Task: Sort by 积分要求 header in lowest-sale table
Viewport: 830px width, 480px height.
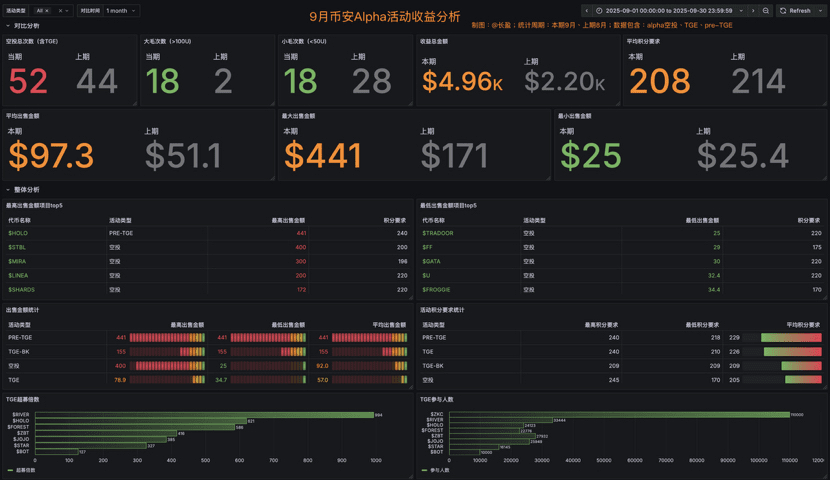Action: pos(808,220)
